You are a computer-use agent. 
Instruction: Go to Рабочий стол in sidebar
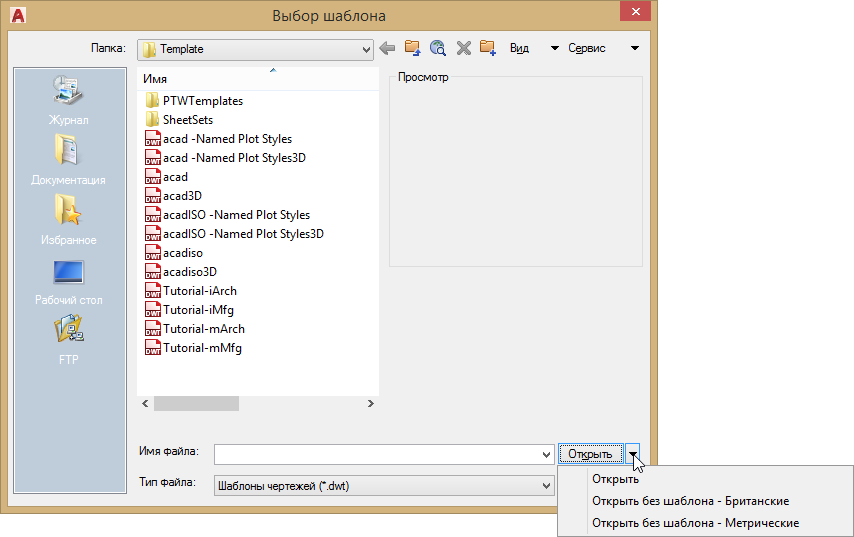click(x=68, y=282)
